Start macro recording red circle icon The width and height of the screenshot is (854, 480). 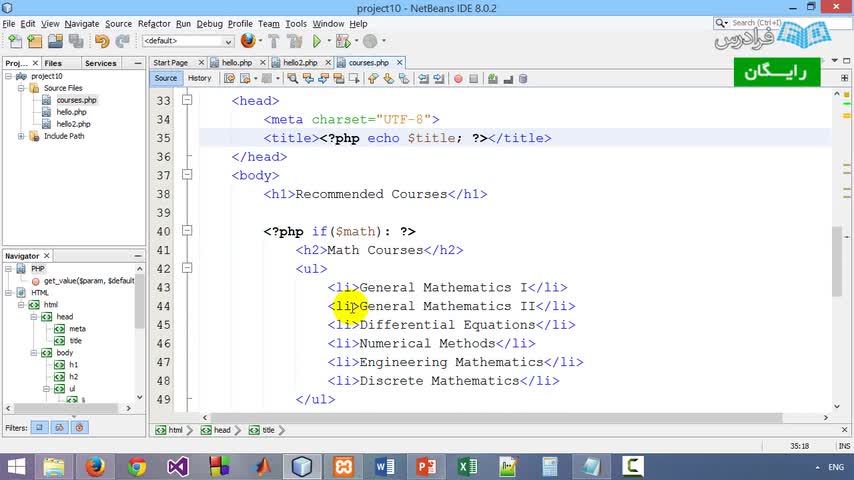pos(458,78)
